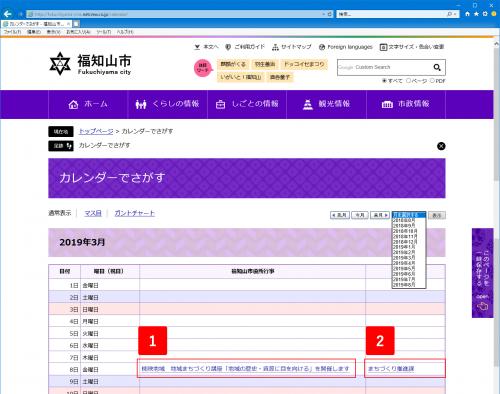Select the PDF search radio button
The image size is (500, 394).
coord(432,81)
